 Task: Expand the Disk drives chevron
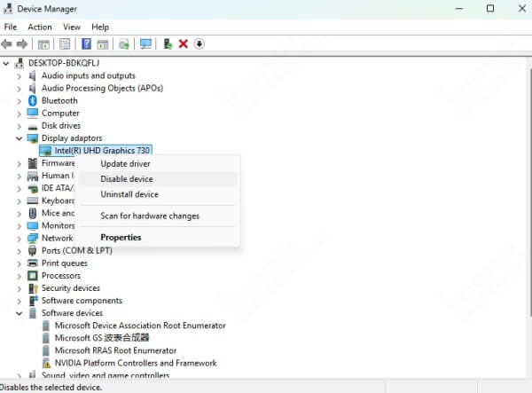[19, 126]
